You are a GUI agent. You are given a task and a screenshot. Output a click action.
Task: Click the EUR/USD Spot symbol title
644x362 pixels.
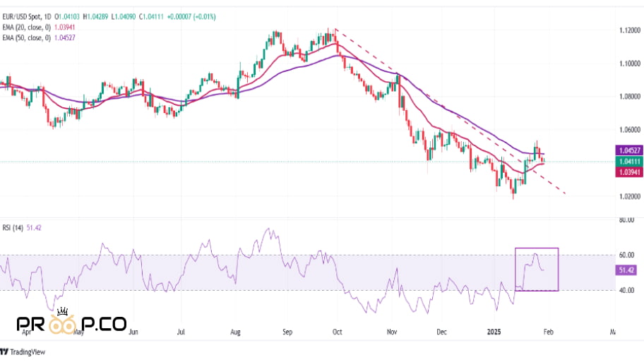point(21,17)
